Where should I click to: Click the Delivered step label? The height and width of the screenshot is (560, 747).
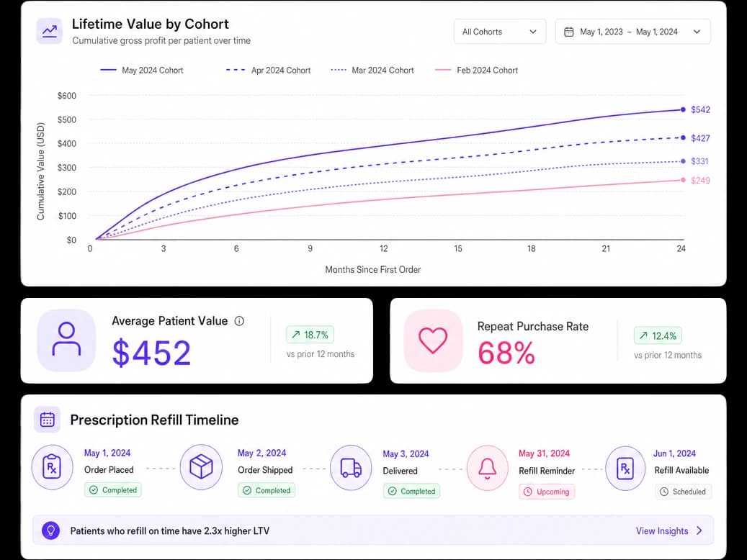tap(401, 471)
